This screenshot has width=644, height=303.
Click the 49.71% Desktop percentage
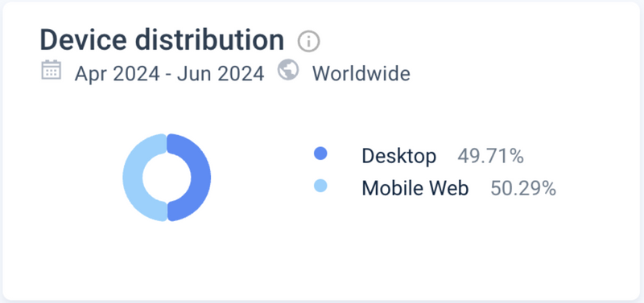coord(490,156)
